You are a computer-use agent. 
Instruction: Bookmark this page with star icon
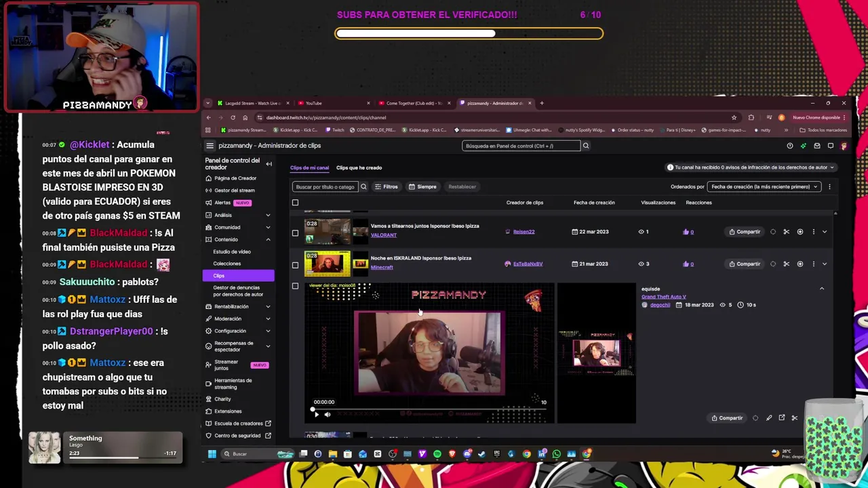coord(734,117)
